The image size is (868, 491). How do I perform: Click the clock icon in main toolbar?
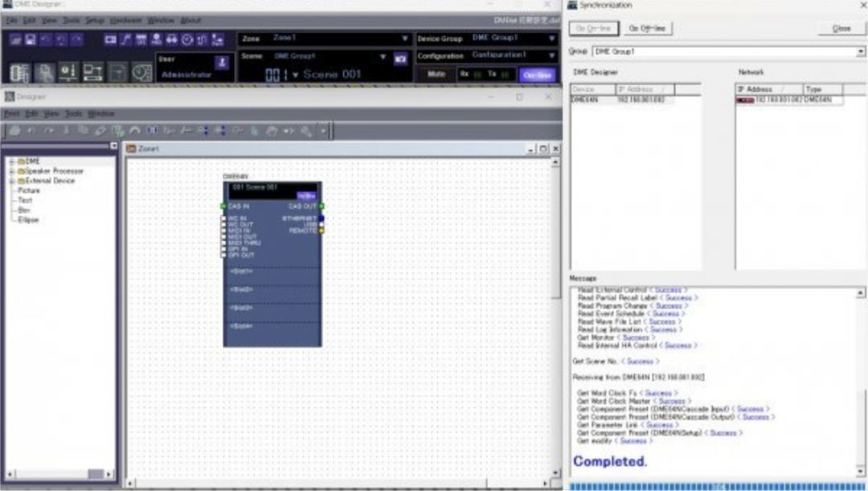187,40
